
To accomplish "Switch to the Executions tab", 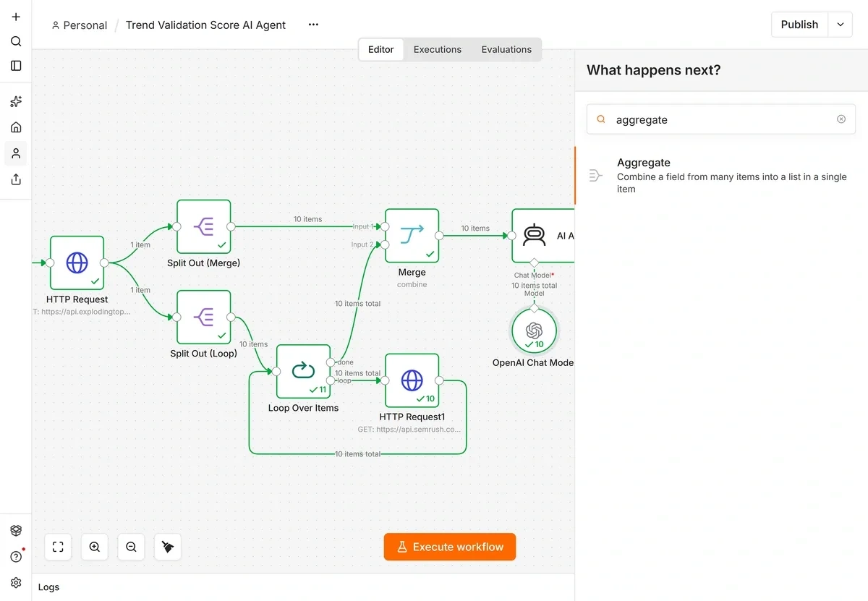I will pos(437,49).
